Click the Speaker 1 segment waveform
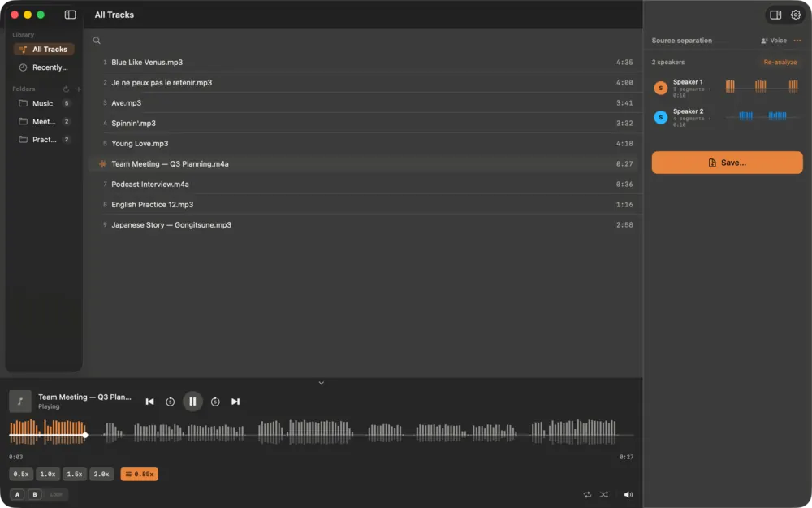Image resolution: width=812 pixels, height=508 pixels. coord(762,87)
